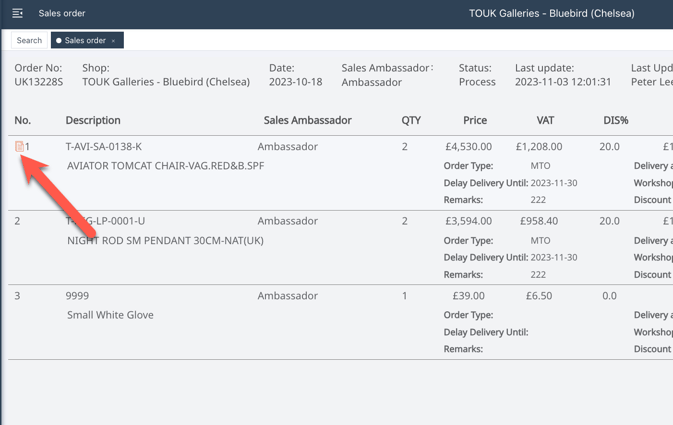Viewport: 673px width, 425px height.
Task: Click order number UK13228S
Action: point(39,82)
